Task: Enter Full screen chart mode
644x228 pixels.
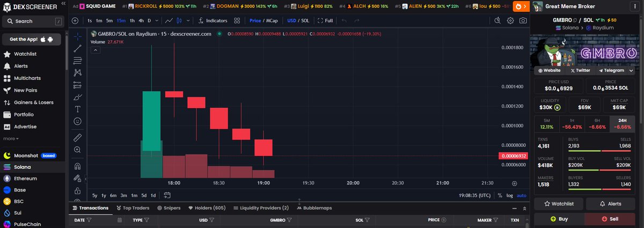Action: 326,20
